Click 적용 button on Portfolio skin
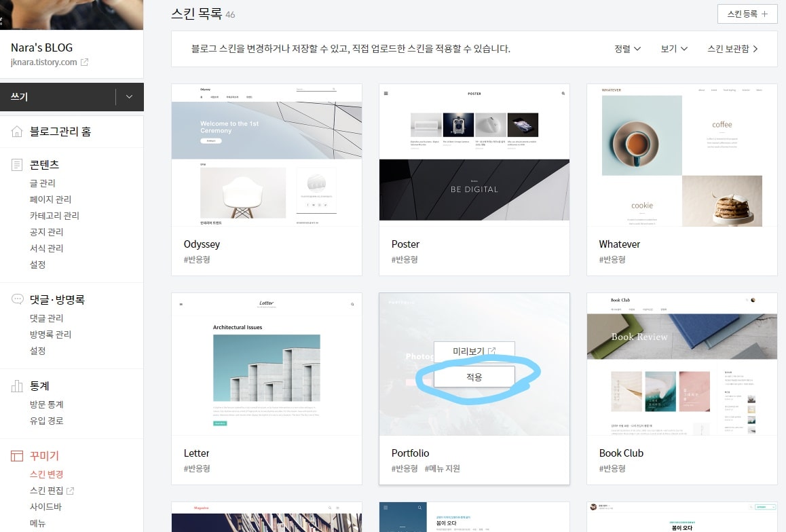The height and width of the screenshot is (532, 786). point(474,377)
